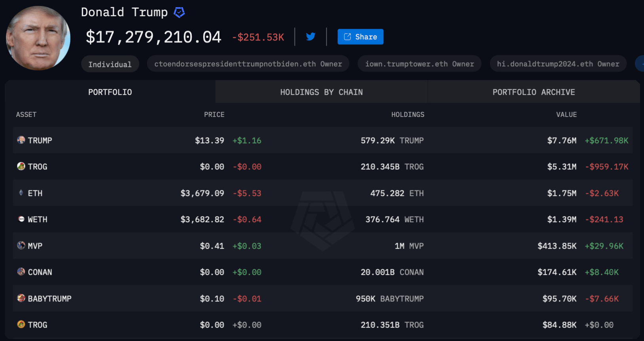Click the $1.75M ETH value
644x341 pixels.
click(x=562, y=193)
